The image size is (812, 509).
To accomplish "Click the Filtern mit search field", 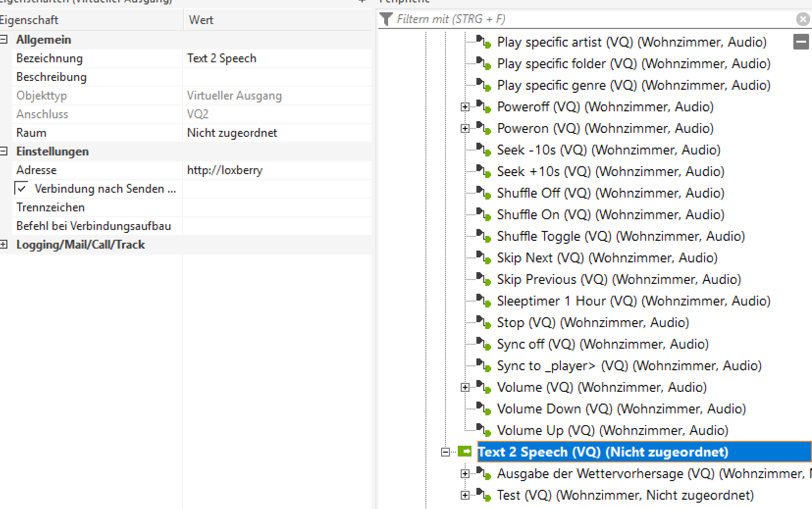I will tap(589, 19).
